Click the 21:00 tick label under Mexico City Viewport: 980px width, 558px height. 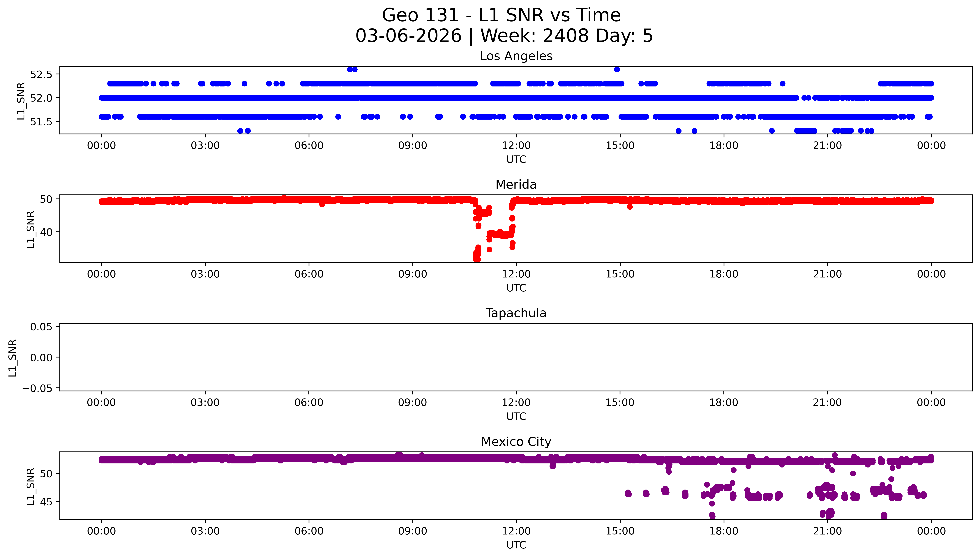827,531
